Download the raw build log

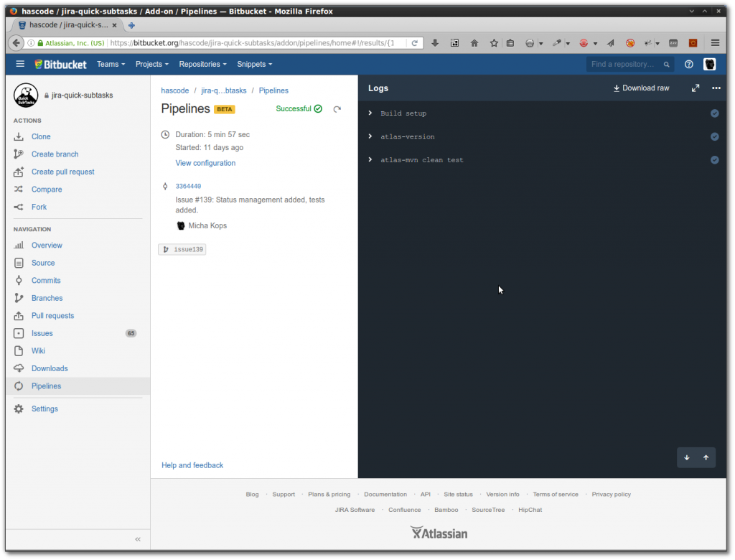click(x=640, y=88)
